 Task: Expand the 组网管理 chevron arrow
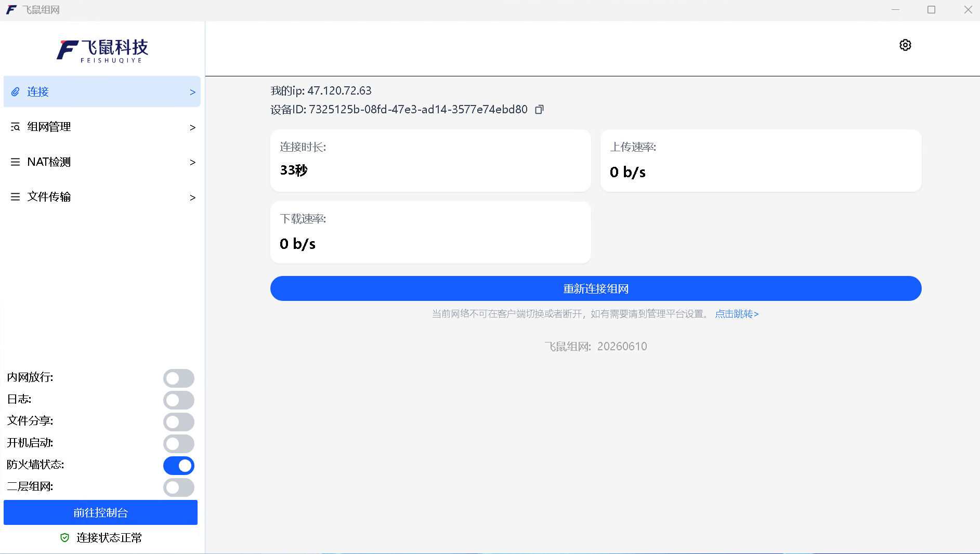(x=192, y=127)
